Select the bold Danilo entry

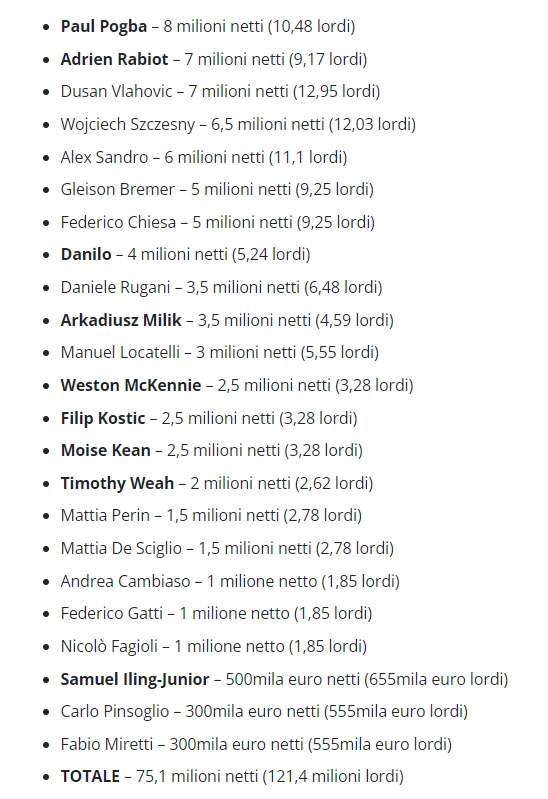point(186,254)
